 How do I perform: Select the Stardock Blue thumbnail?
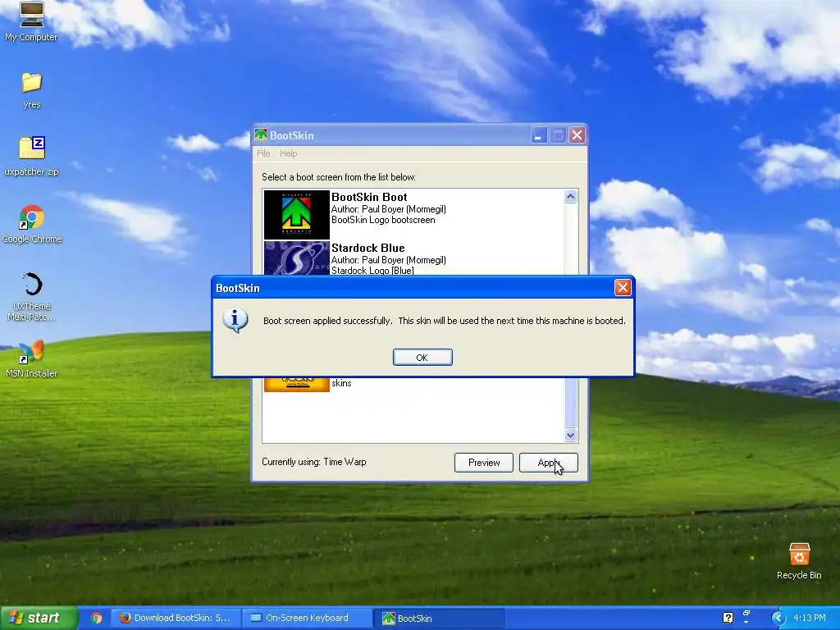point(297,258)
